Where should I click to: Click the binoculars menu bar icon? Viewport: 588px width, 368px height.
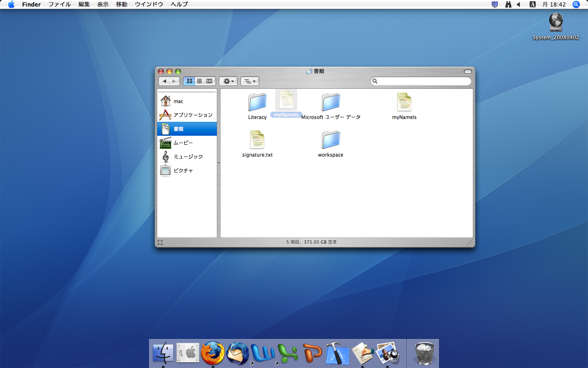tap(508, 4)
